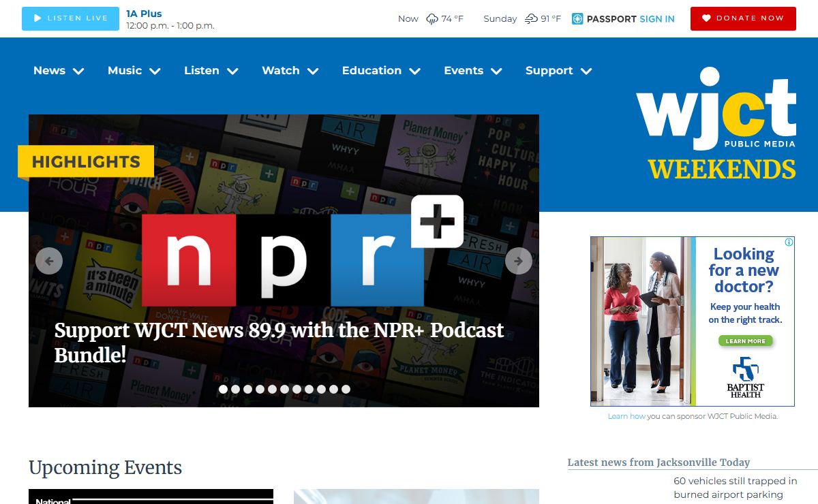Expand the Listen dropdown chevron

pos(232,71)
